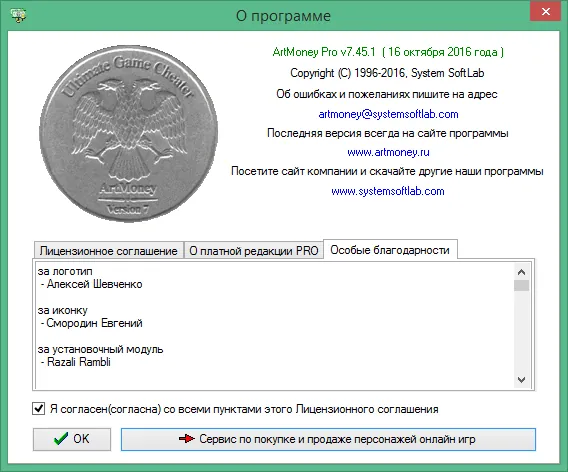Click the за логотип heading

tap(65, 271)
